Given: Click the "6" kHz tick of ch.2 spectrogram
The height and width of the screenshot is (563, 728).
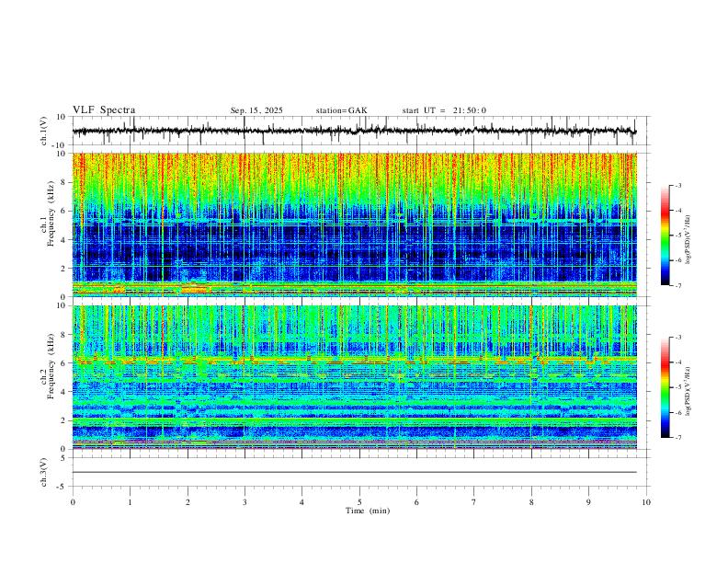Looking at the screenshot, I should point(64,362).
